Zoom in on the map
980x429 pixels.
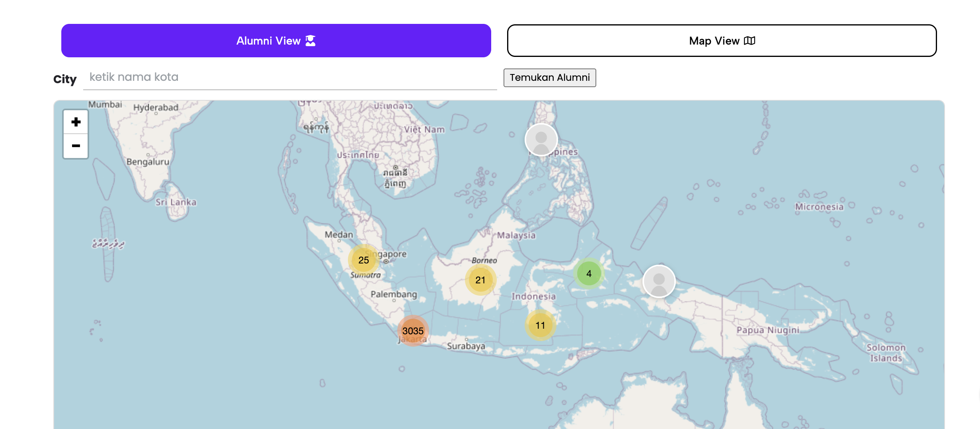[76, 122]
